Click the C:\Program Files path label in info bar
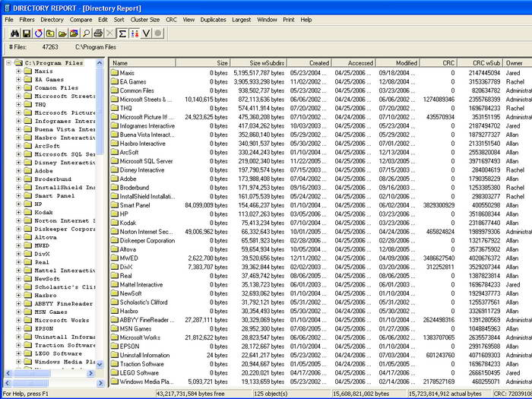 (95, 47)
